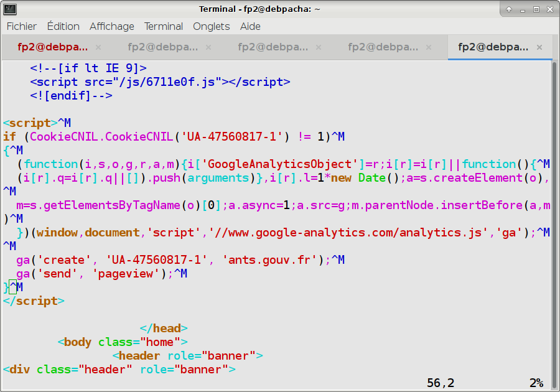Image resolution: width=560 pixels, height=392 pixels.
Task: Click the window title 'Terminal - fp2@debpacha: ~'
Action: pos(259,9)
